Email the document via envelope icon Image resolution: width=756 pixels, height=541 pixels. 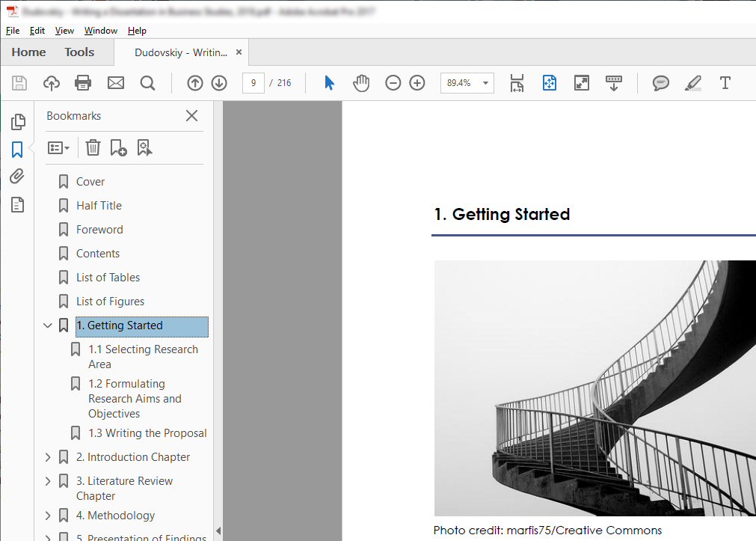115,83
